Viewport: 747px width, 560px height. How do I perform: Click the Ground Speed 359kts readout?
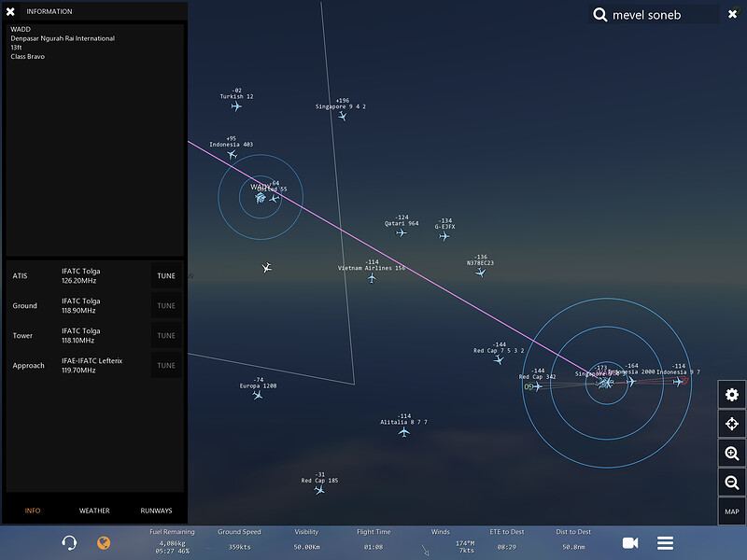(239, 539)
